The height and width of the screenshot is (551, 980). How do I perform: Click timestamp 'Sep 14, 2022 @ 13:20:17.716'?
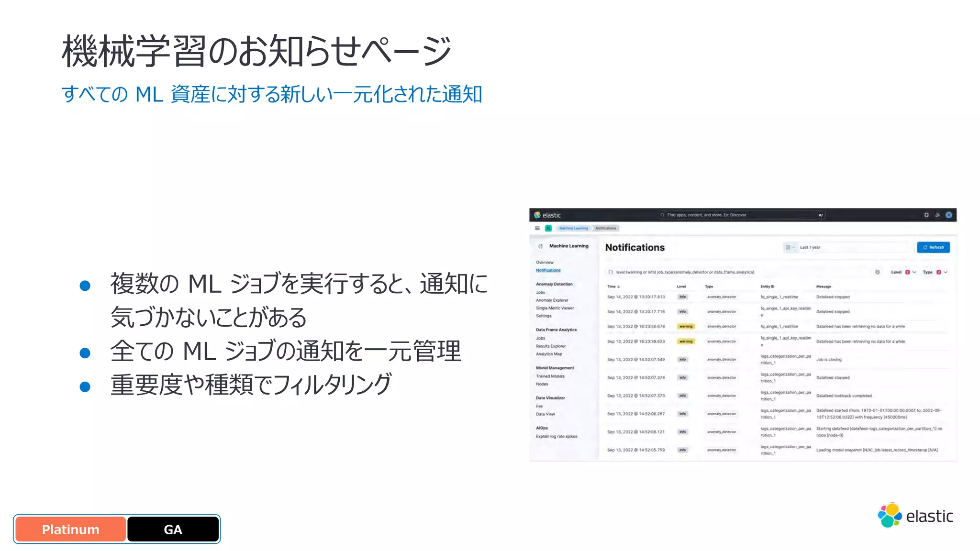coord(636,312)
